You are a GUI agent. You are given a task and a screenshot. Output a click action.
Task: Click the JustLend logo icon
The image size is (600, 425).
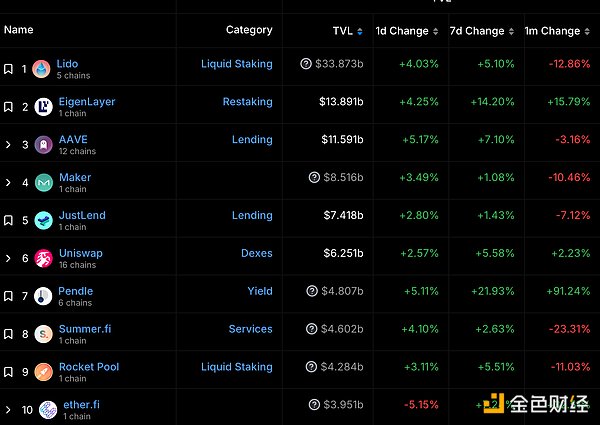44,220
